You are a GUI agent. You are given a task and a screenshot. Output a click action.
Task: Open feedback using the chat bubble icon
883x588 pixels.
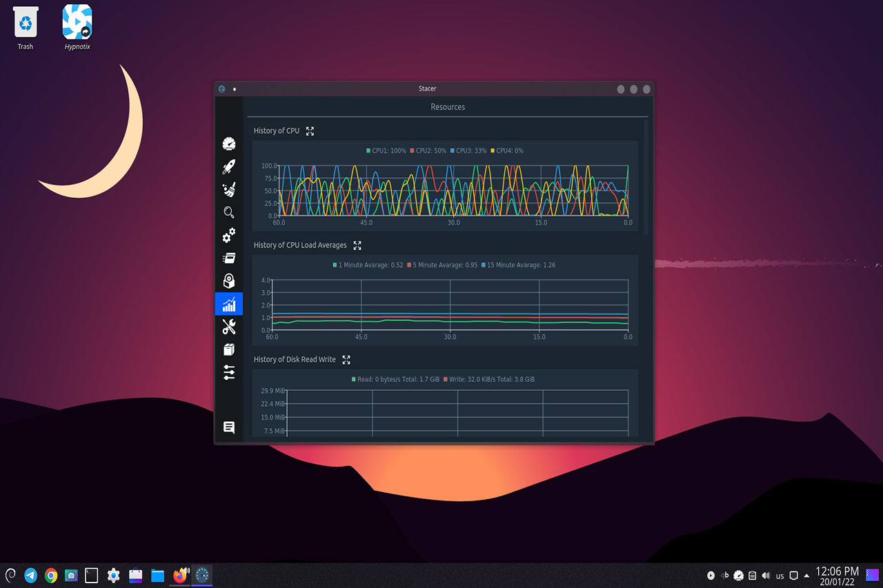228,427
